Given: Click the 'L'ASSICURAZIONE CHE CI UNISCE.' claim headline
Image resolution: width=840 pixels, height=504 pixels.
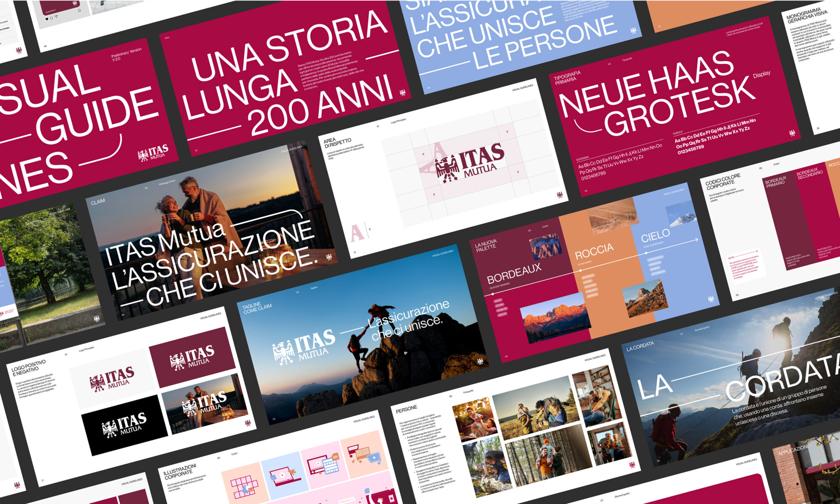Looking at the screenshot, I should click(214, 264).
